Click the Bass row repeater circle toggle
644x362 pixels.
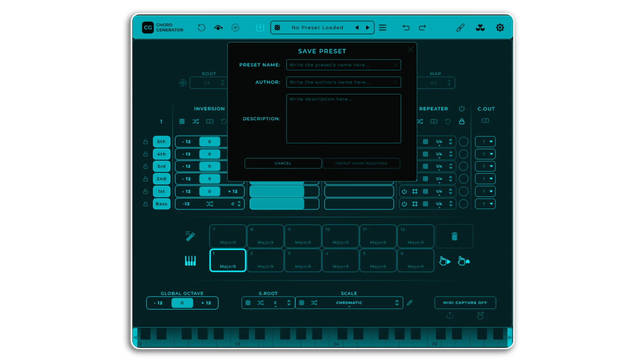click(x=464, y=204)
